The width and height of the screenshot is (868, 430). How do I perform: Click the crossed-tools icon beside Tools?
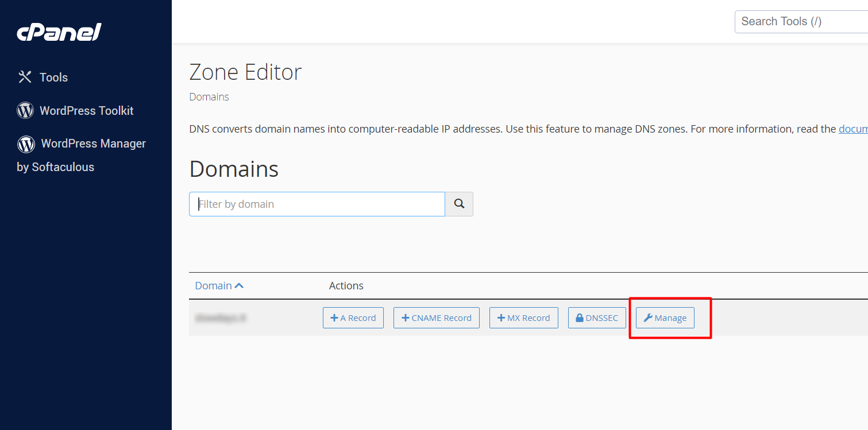[x=25, y=77]
